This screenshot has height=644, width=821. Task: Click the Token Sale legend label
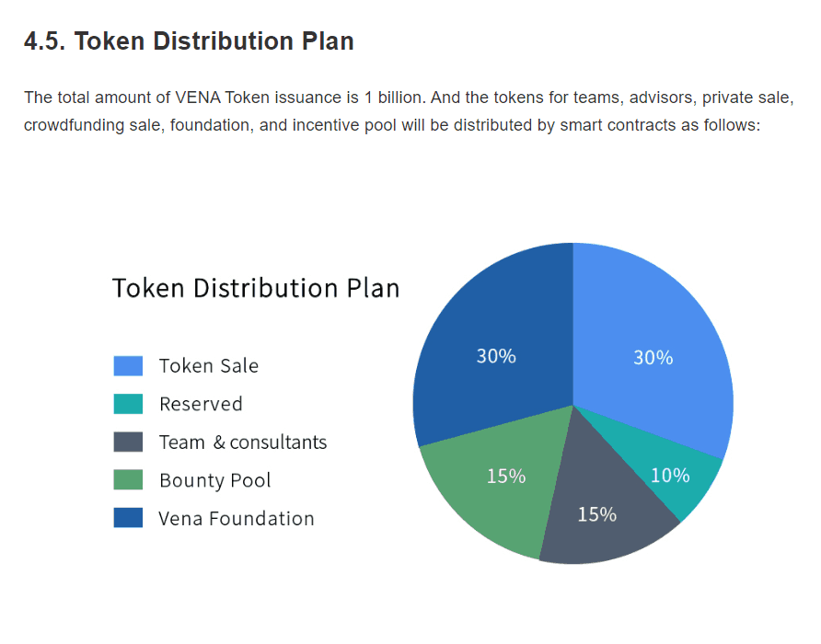(209, 365)
